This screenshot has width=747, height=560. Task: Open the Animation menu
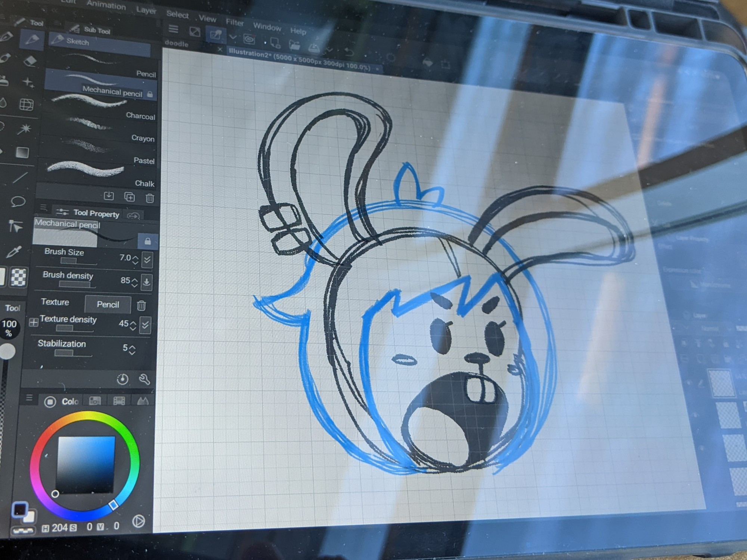[106, 5]
